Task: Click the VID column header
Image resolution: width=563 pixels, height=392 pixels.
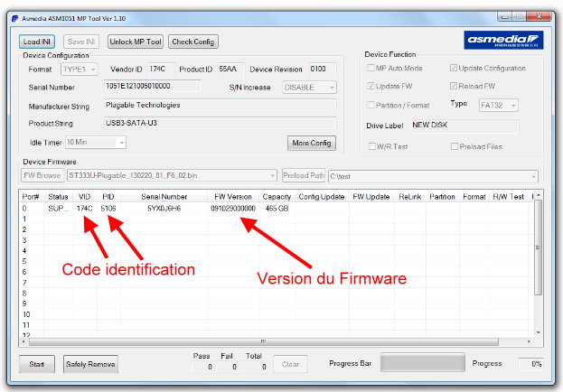Action: pos(85,197)
